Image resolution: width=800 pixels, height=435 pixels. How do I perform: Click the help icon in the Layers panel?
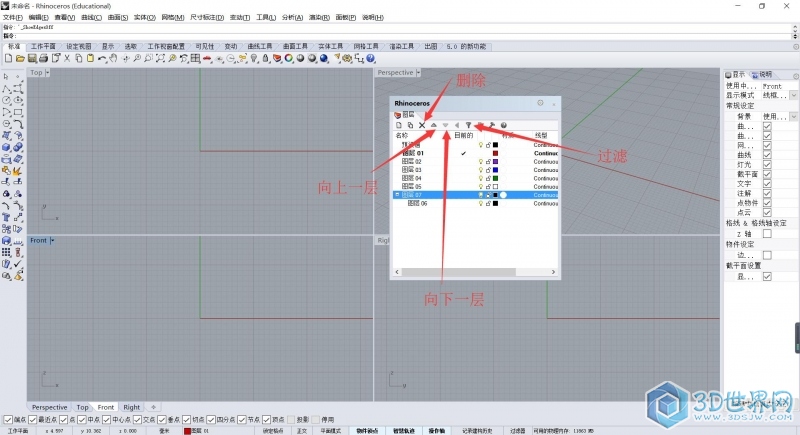504,125
